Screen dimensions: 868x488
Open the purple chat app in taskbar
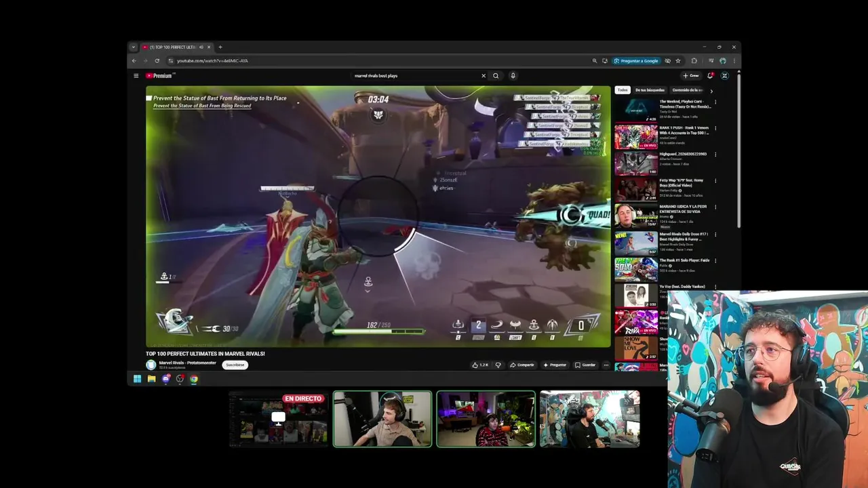(165, 379)
